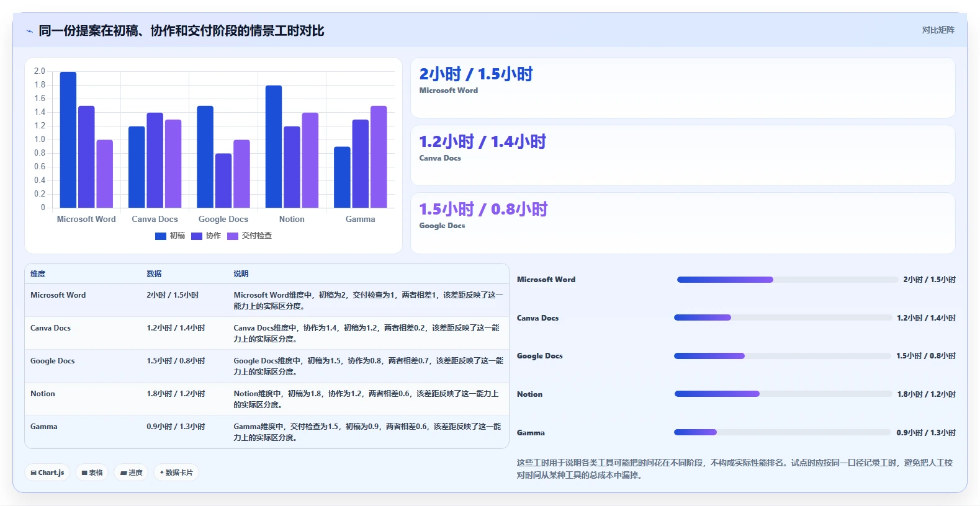Viewport: 980px width, 506px height.
Task: Click the 表格 tag chip
Action: (x=92, y=473)
